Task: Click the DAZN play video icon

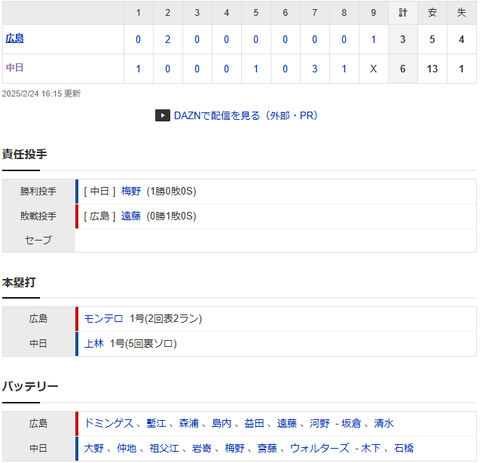Action: coord(163,116)
